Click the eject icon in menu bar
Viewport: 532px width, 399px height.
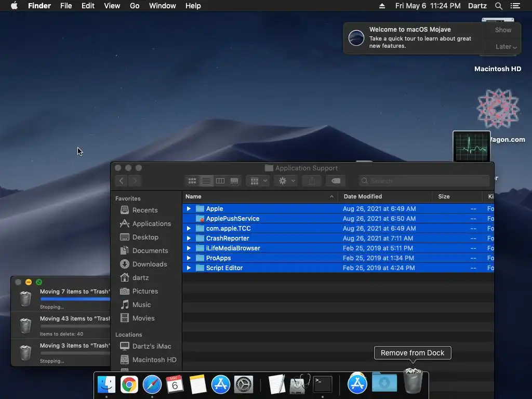pyautogui.click(x=382, y=6)
